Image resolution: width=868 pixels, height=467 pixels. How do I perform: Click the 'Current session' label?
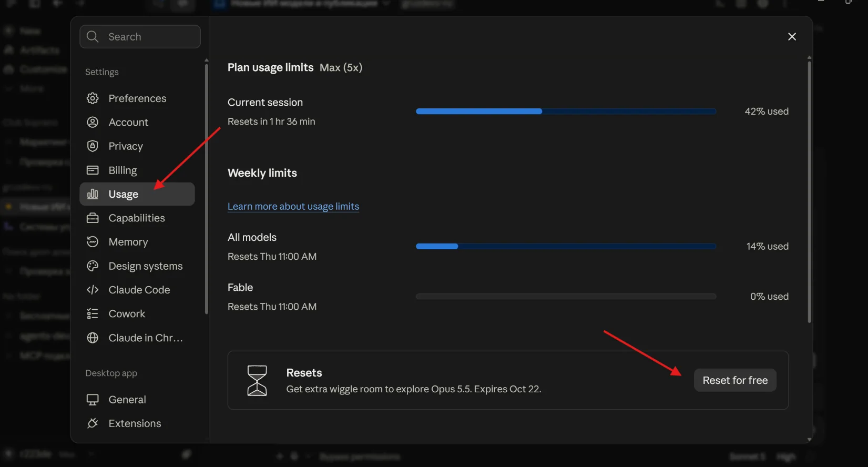click(265, 103)
